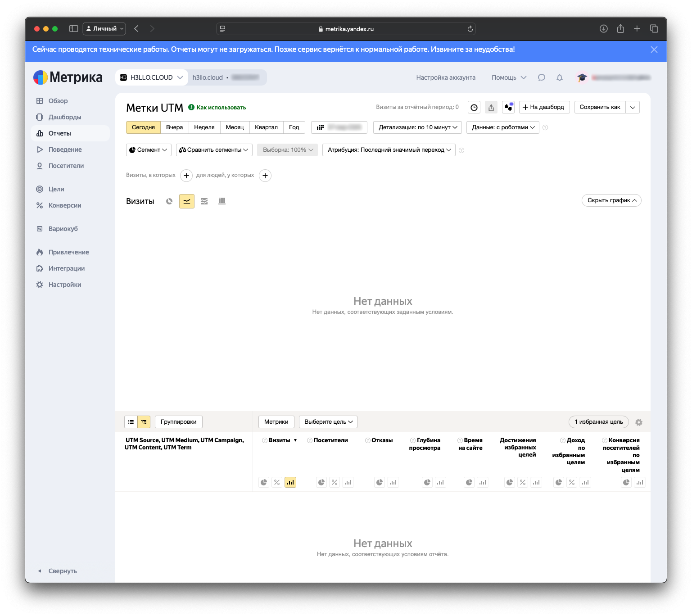Screen dimensions: 692x616
Task: Click the export report icon
Action: tap(491, 107)
